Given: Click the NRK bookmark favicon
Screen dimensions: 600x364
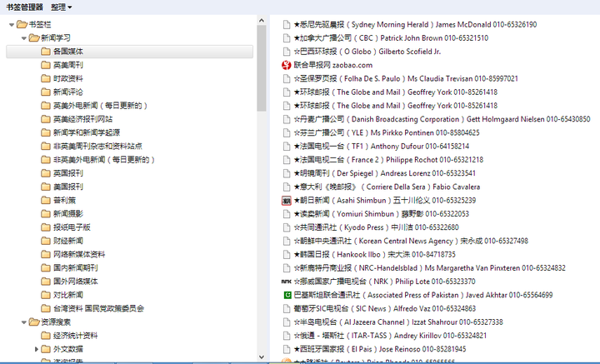Looking at the screenshot, I should tap(286, 282).
